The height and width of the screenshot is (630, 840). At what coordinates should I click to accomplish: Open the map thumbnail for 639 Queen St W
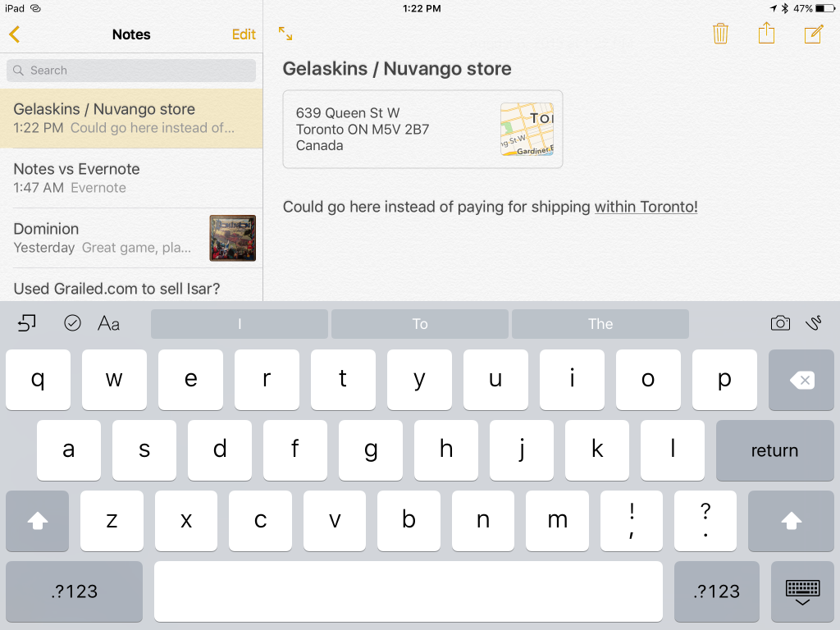pyautogui.click(x=527, y=129)
